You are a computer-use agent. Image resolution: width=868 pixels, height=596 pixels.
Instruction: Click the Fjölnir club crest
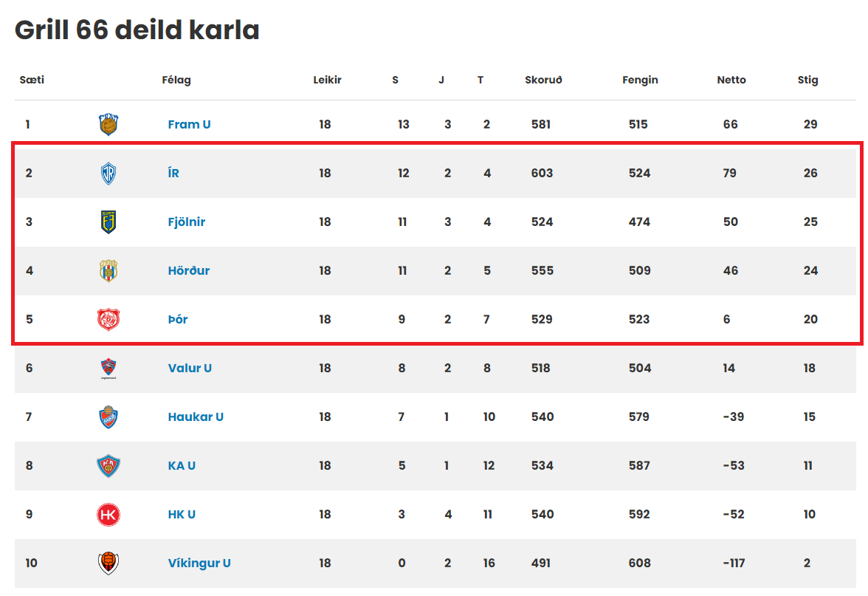point(108,222)
